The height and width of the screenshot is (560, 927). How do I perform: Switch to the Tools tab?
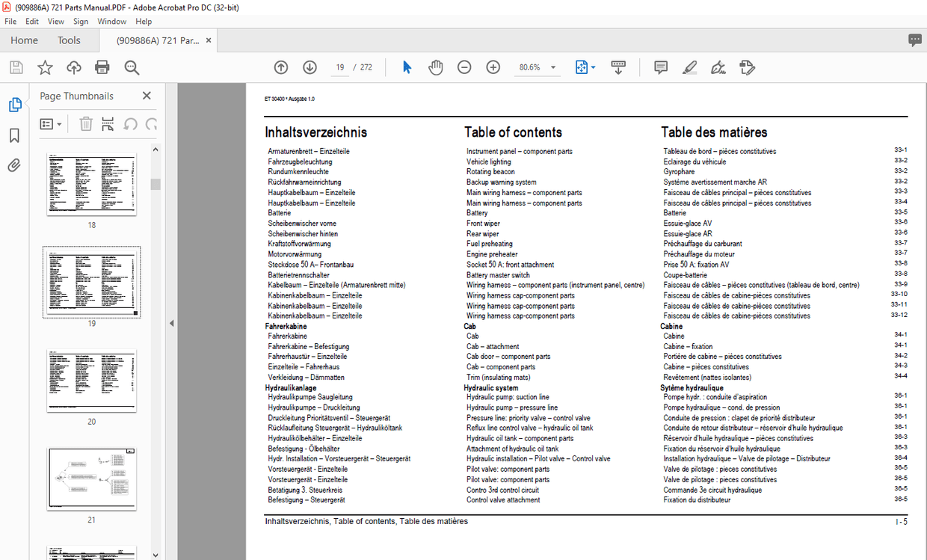[x=69, y=40]
